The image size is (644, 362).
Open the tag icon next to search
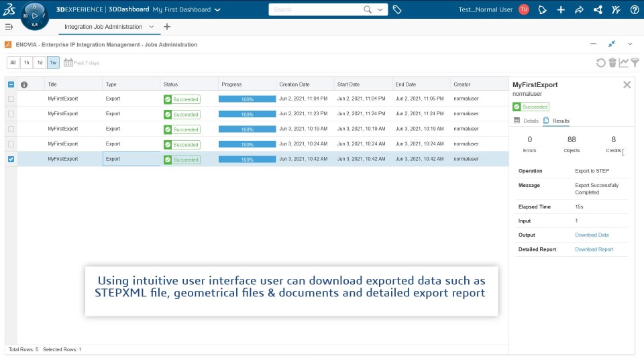coord(396,9)
